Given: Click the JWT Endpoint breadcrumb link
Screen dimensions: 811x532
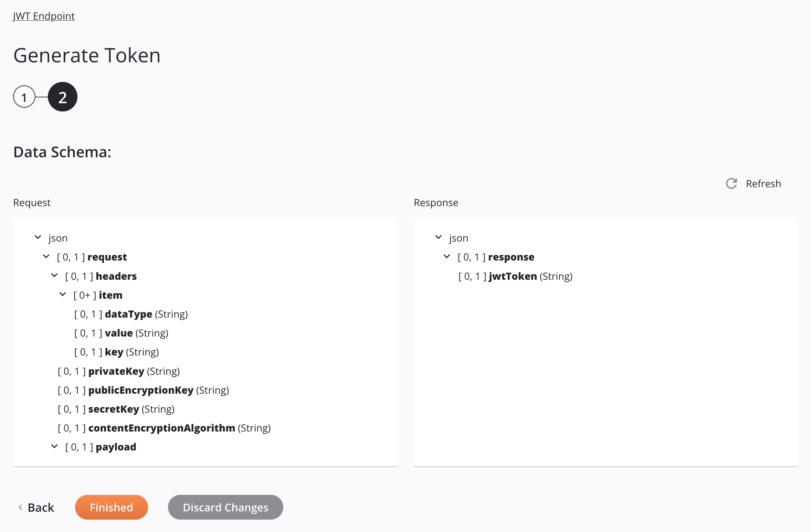Looking at the screenshot, I should [44, 16].
